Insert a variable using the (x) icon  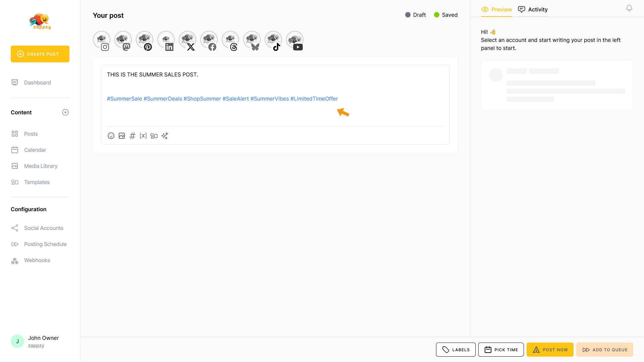coord(143,136)
